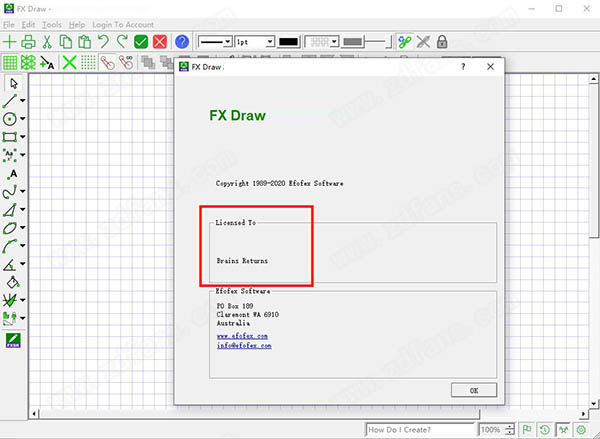
Task: Select the equation text box tool
Action: click(x=10, y=155)
